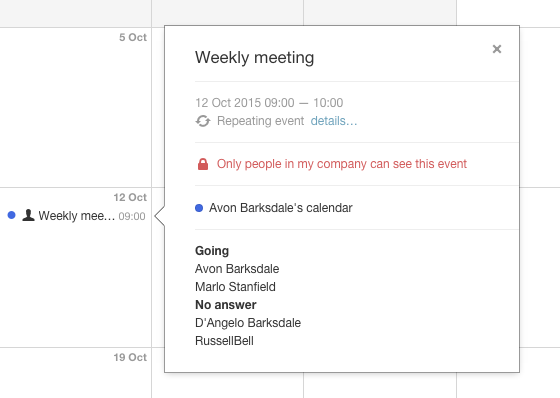Click the attendee person icon on event
This screenshot has width=560, height=398.
click(28, 215)
